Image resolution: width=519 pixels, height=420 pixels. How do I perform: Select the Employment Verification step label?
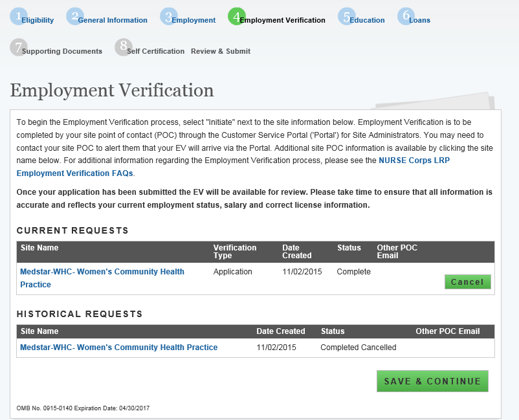point(282,20)
